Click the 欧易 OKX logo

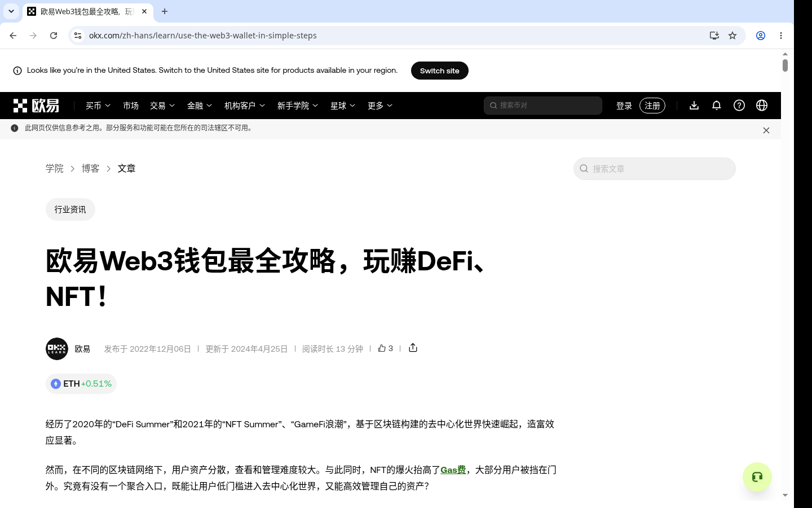(x=36, y=106)
